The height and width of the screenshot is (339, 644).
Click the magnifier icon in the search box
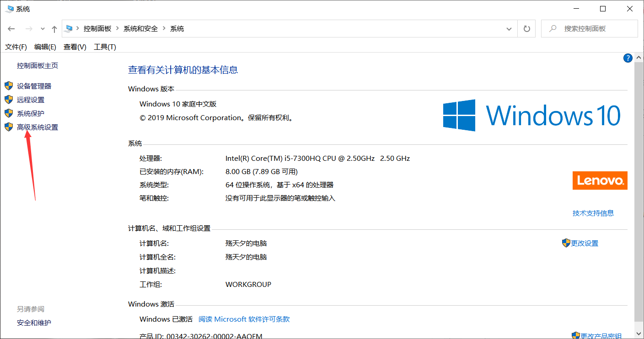click(553, 28)
